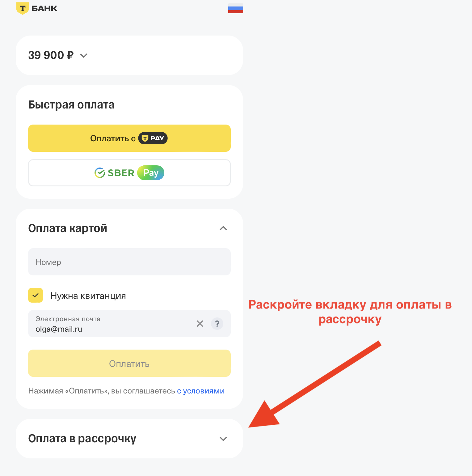472x476 pixels.
Task: Uncheck the Нужна квитанция checkbox
Action: (x=36, y=295)
